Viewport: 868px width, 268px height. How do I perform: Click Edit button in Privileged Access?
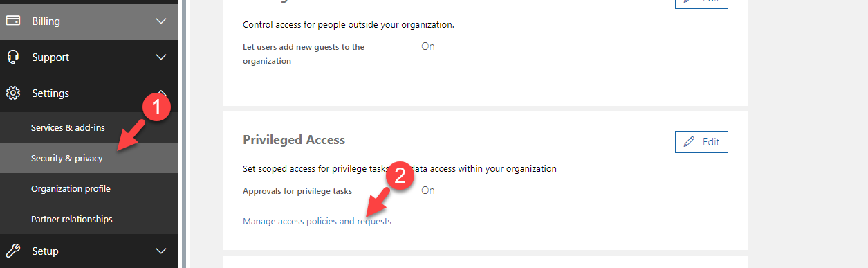click(x=701, y=142)
